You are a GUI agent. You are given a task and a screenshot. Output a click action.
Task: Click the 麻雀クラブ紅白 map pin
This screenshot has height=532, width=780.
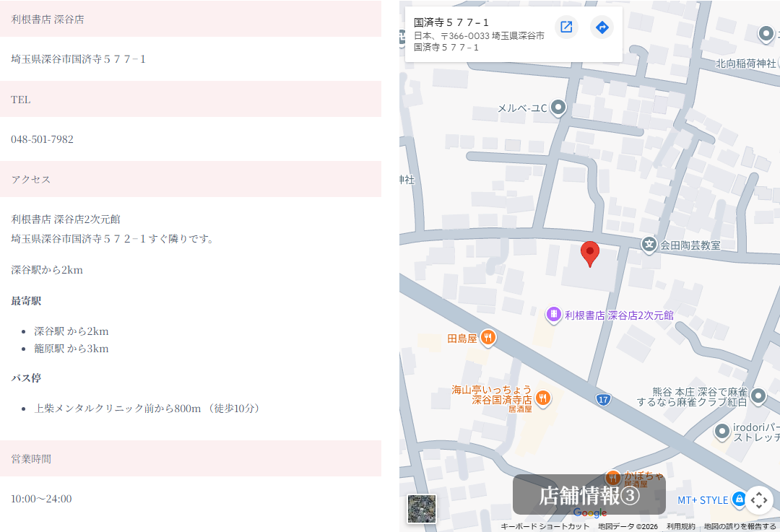(758, 396)
